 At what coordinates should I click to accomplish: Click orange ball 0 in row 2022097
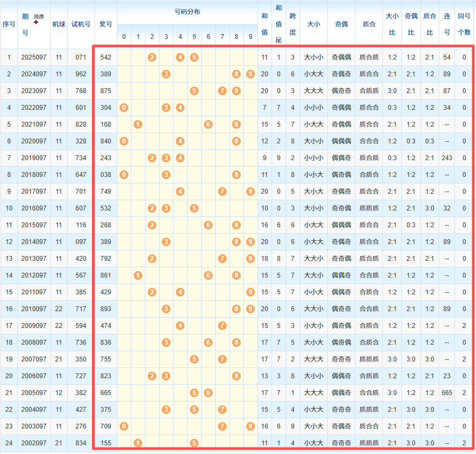point(124,108)
